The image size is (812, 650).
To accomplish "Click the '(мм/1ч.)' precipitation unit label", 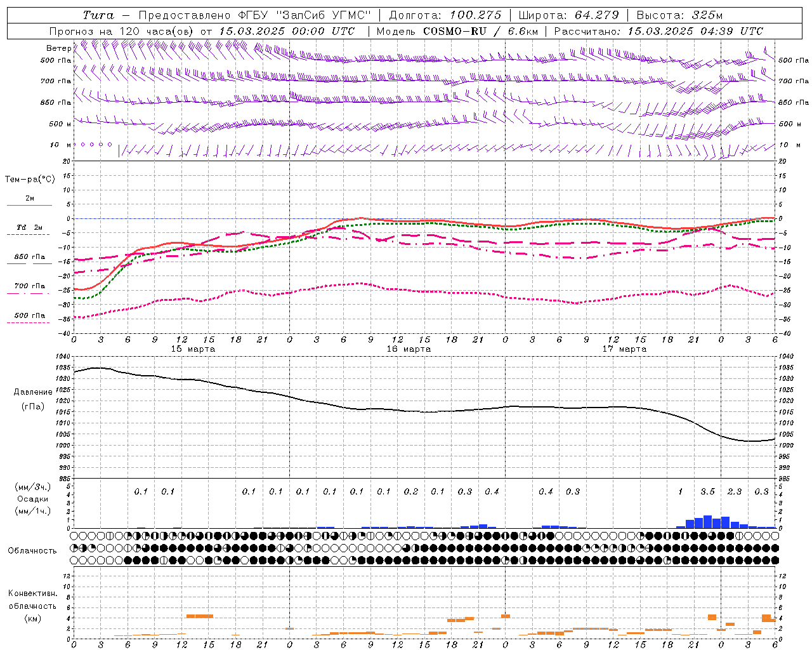I will pos(33,511).
